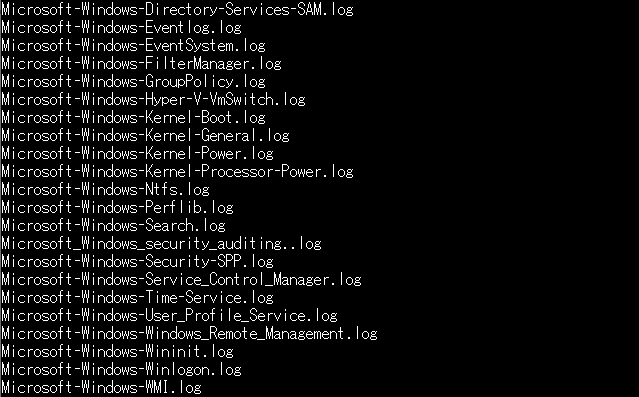Click Microsoft-Windows-Security-SPP.log entry

click(137, 261)
